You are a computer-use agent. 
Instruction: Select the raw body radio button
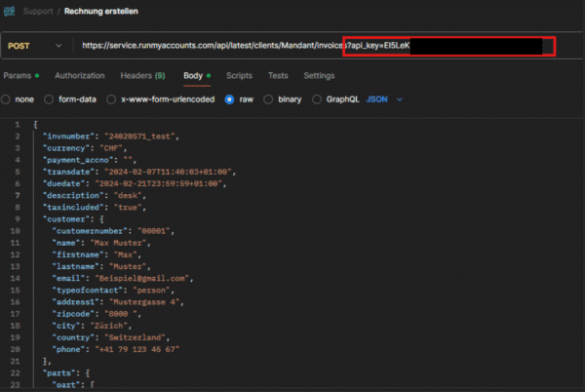(230, 99)
